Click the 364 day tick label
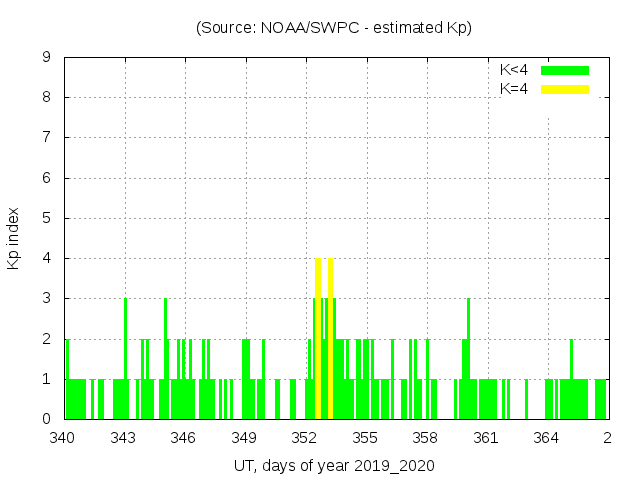This screenshot has height=480, width=640. (546, 437)
